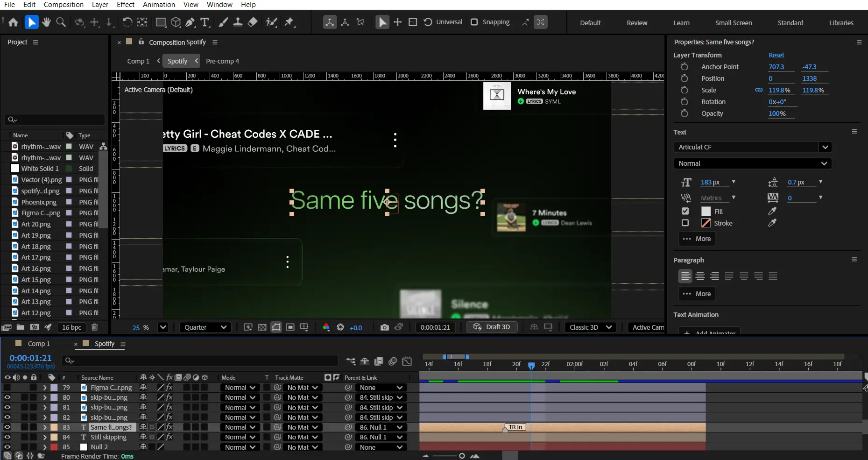This screenshot has width=868, height=460.
Task: Click the Opacity value field
Action: pos(777,113)
